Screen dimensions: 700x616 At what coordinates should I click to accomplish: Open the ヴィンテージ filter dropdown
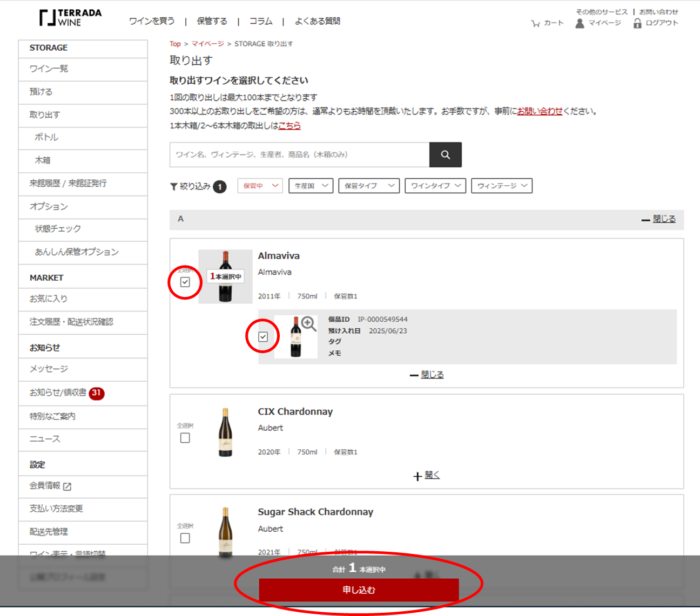(502, 186)
